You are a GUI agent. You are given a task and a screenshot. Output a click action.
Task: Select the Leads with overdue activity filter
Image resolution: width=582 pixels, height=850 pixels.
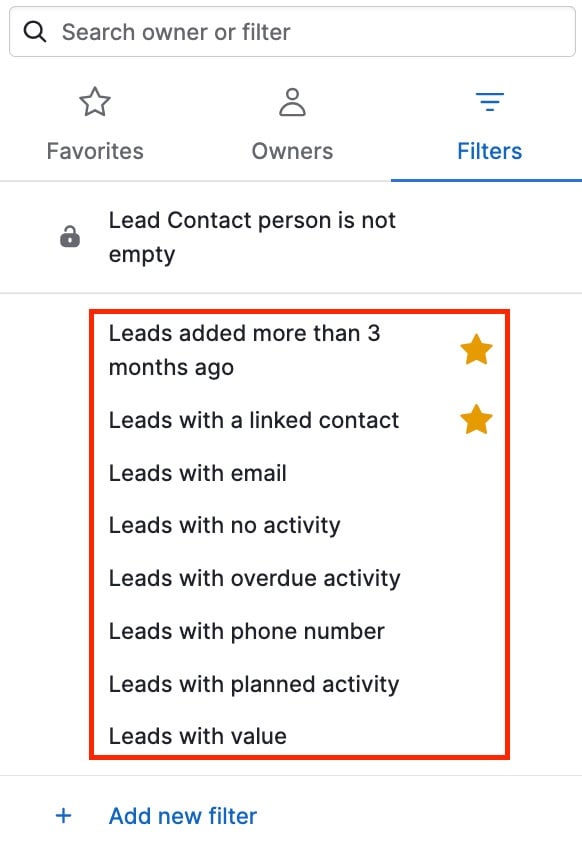pyautogui.click(x=253, y=578)
